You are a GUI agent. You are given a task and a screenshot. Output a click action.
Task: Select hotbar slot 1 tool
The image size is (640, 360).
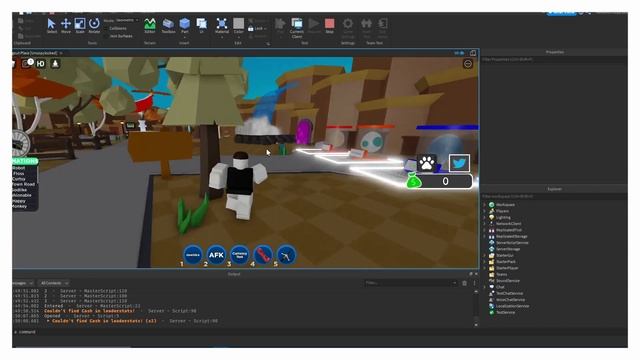pos(193,255)
